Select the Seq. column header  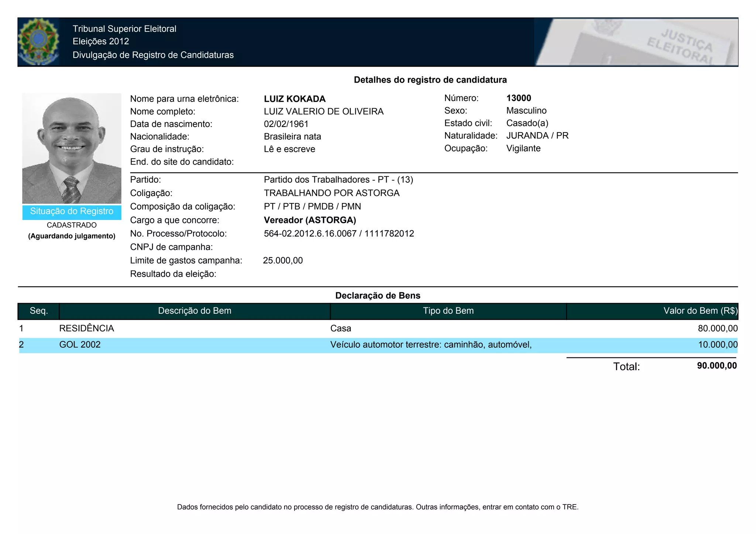coord(39,311)
